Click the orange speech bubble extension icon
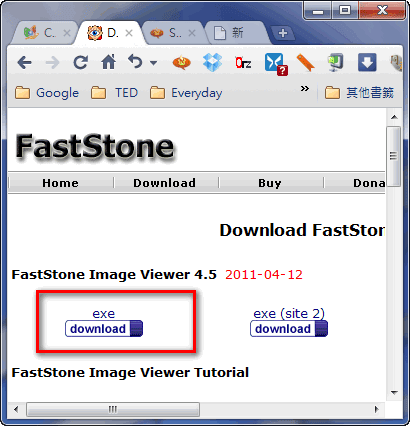This screenshot has width=410, height=426. pos(182,62)
